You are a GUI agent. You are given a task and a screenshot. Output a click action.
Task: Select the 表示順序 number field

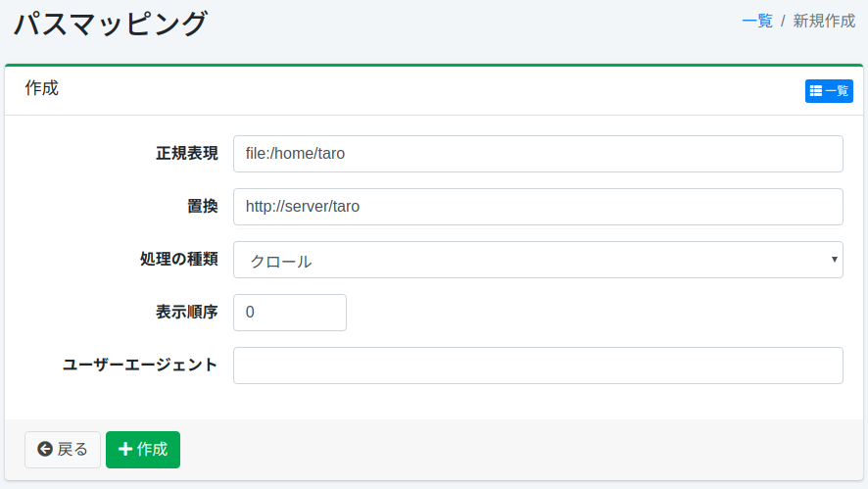[290, 313]
